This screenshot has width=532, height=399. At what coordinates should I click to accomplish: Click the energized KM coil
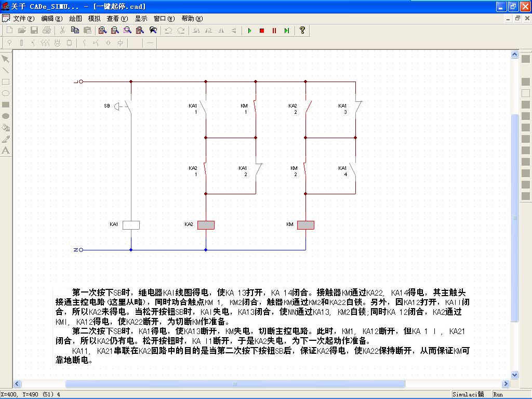coord(305,225)
